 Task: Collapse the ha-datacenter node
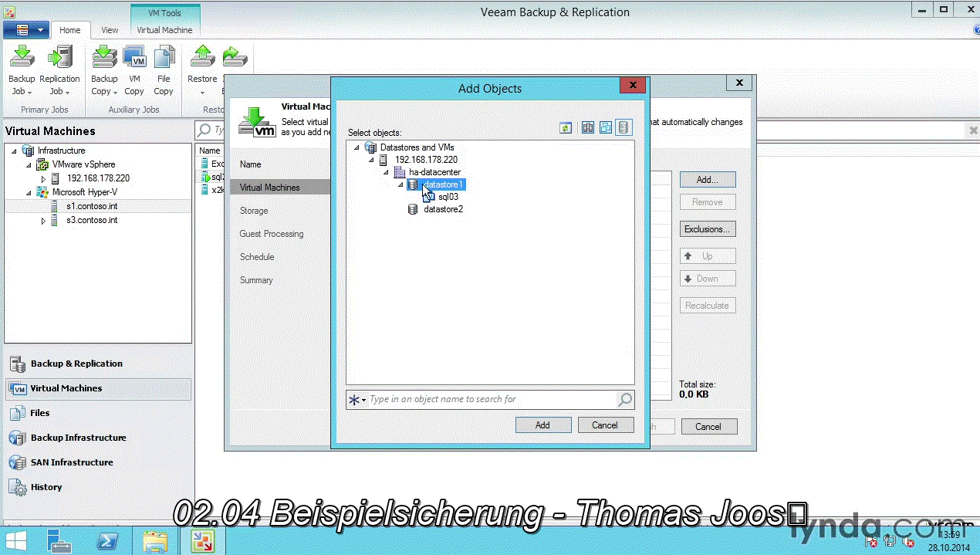click(386, 172)
